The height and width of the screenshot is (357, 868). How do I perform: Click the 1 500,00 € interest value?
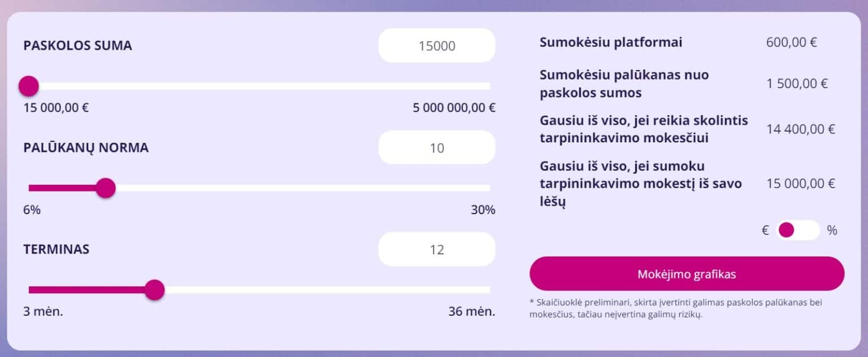(x=797, y=84)
